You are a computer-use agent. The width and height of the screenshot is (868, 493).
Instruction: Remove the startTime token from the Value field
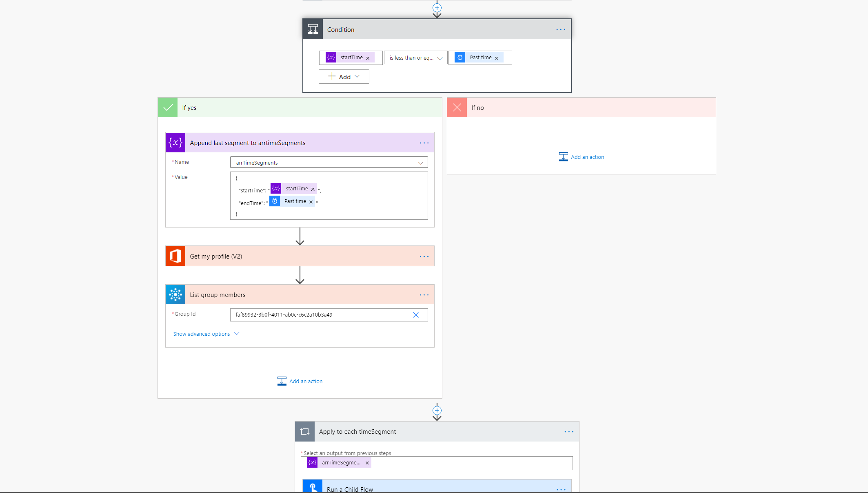[313, 189]
